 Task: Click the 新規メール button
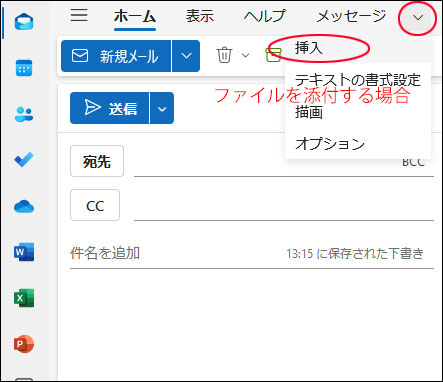pyautogui.click(x=116, y=56)
